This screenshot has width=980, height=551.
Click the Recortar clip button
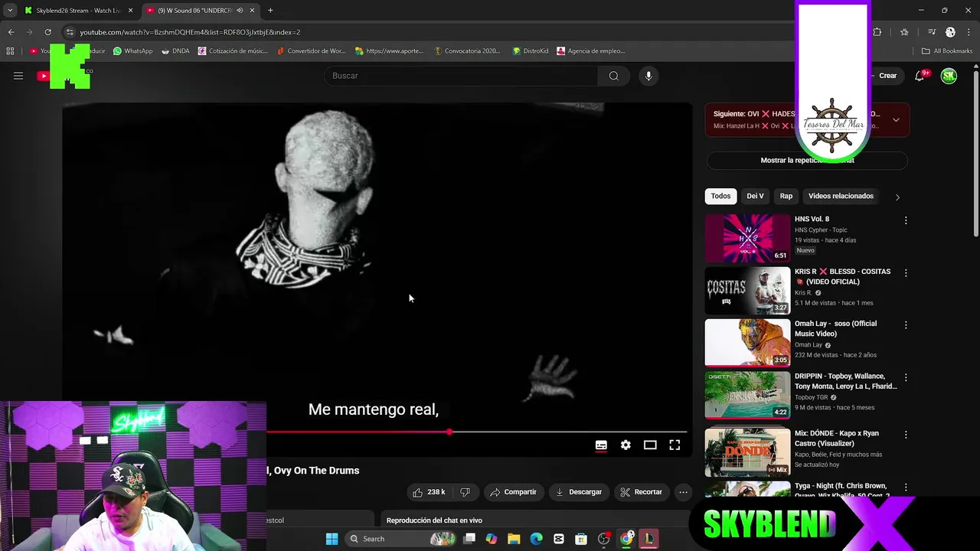pos(641,492)
